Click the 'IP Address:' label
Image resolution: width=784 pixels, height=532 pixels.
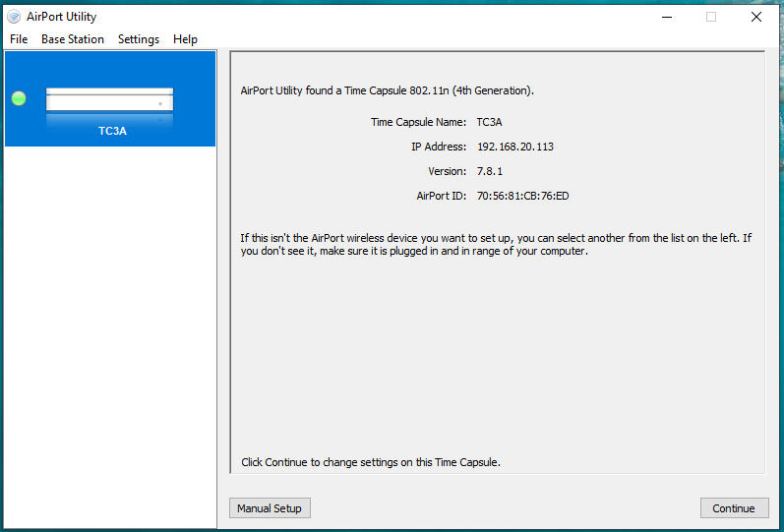click(439, 147)
